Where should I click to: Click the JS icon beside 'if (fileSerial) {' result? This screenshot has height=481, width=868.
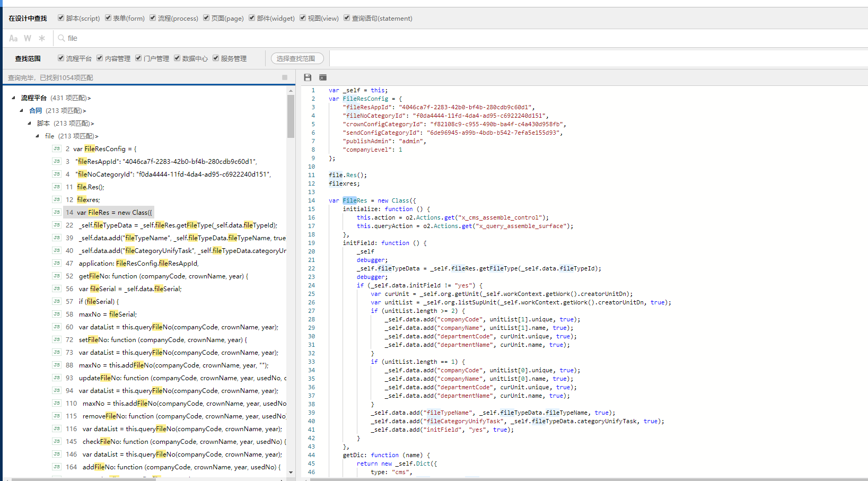(57, 301)
